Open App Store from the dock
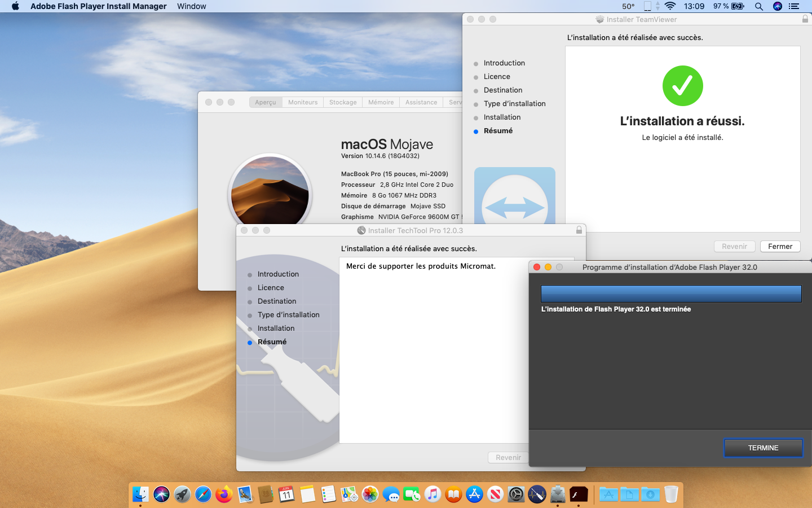Viewport: 812px width, 508px height. 474,494
